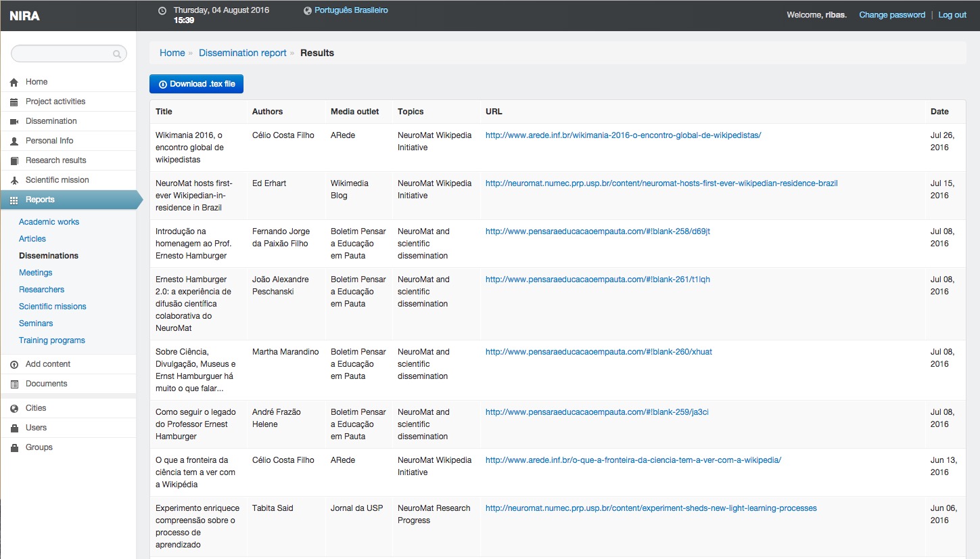This screenshot has height=559, width=980.
Task: Select the Disseminations report
Action: 49,256
